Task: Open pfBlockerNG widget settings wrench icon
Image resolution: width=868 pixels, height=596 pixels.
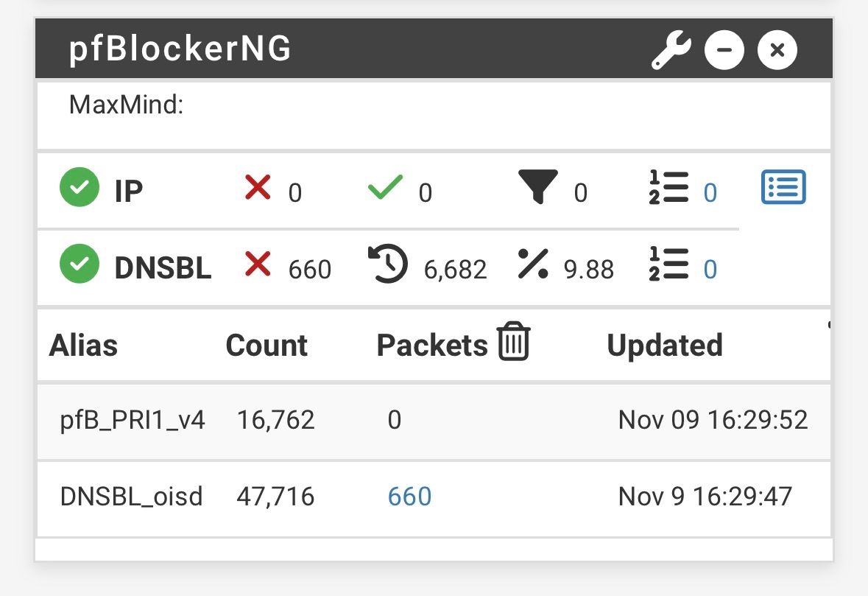Action: 671,51
